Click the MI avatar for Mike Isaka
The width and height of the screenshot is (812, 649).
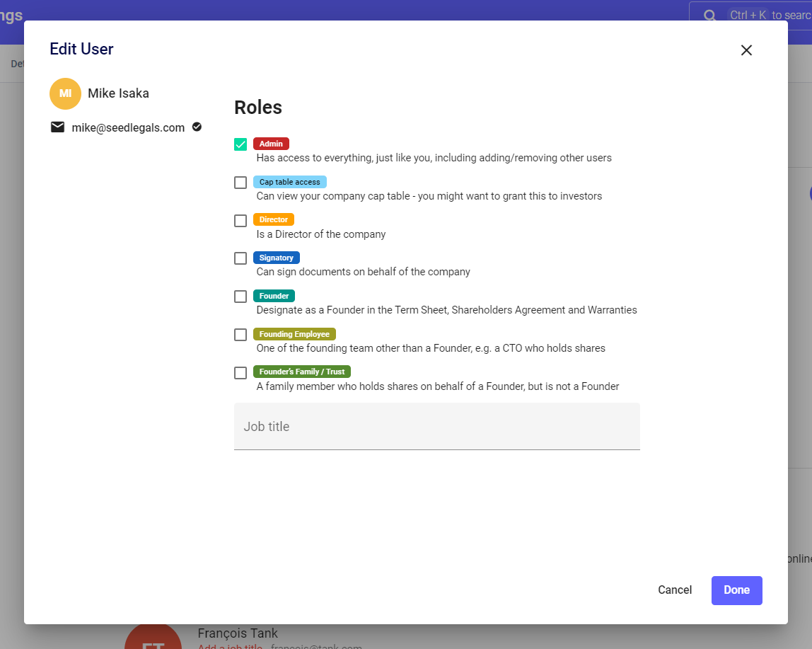65,93
